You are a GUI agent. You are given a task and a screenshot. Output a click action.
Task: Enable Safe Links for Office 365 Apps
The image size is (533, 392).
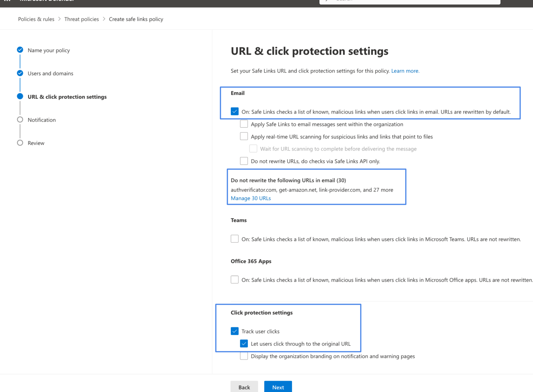click(234, 279)
